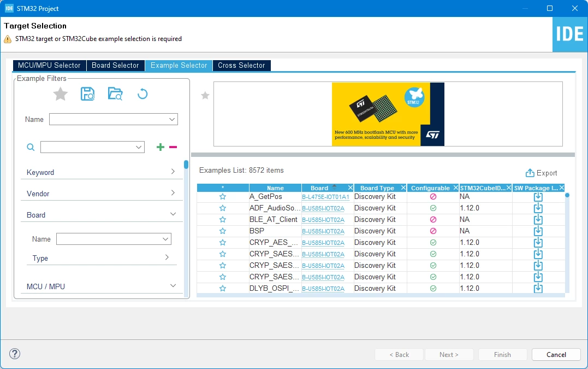Click the load saved search folder icon
The width and height of the screenshot is (588, 369).
115,93
